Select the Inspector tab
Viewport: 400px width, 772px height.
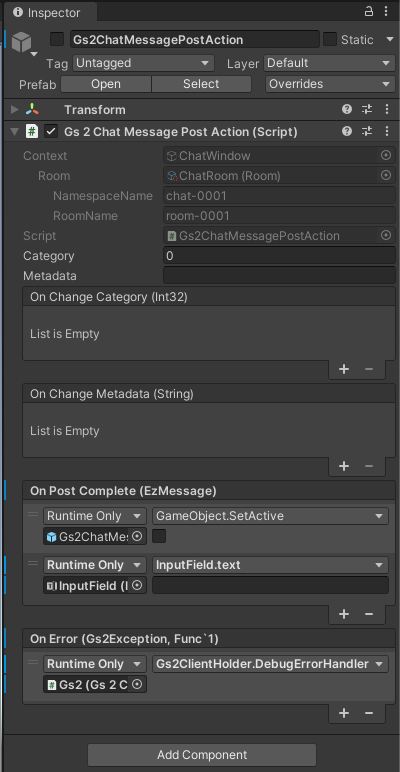coord(47,13)
